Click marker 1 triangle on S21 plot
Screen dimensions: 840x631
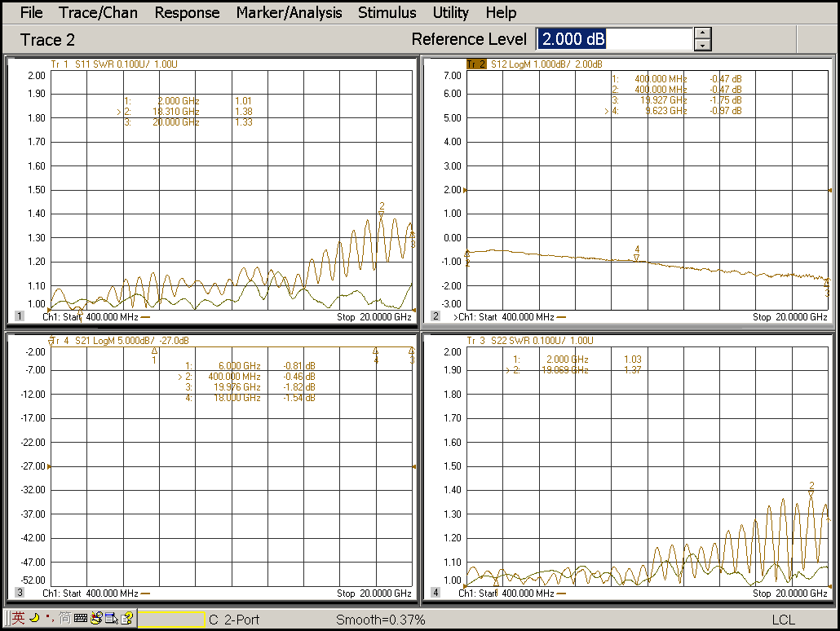[154, 351]
